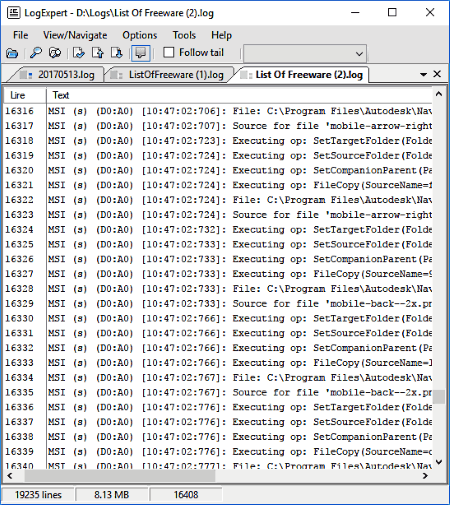Viewport: 450px width, 505px height.
Task: Click the Text column header
Action: (239, 95)
